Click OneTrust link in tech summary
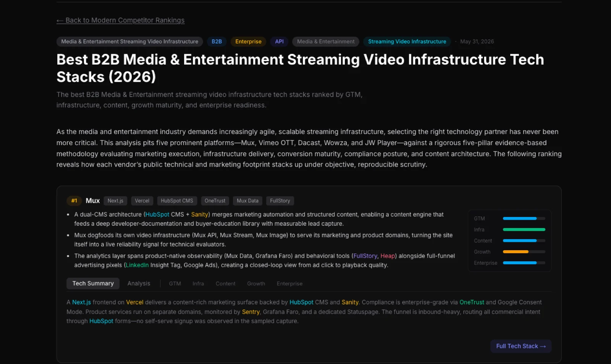The width and height of the screenshot is (611, 364). coord(472,302)
